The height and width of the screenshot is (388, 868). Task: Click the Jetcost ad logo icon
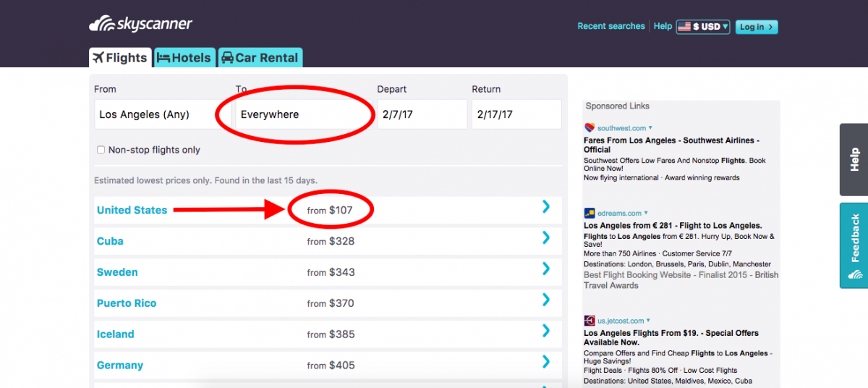(590, 320)
